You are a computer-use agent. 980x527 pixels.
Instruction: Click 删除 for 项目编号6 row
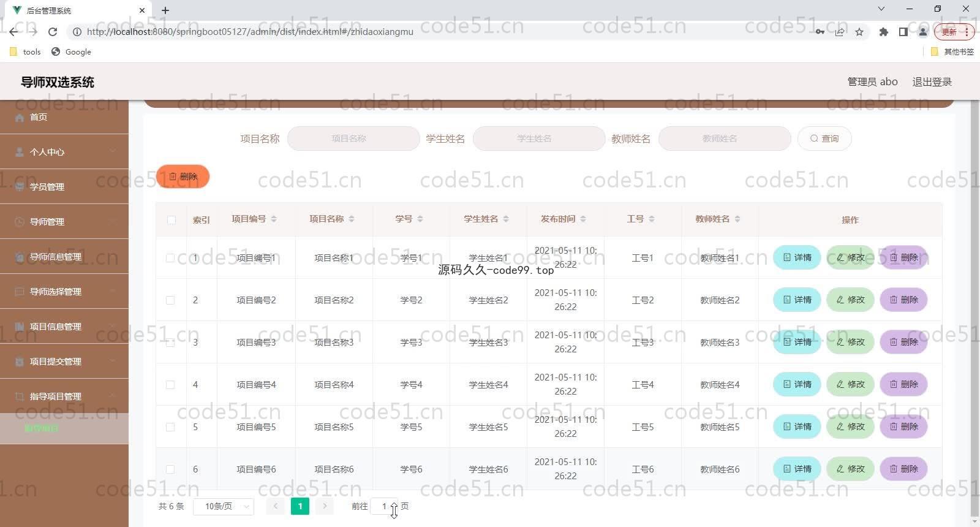coord(903,469)
